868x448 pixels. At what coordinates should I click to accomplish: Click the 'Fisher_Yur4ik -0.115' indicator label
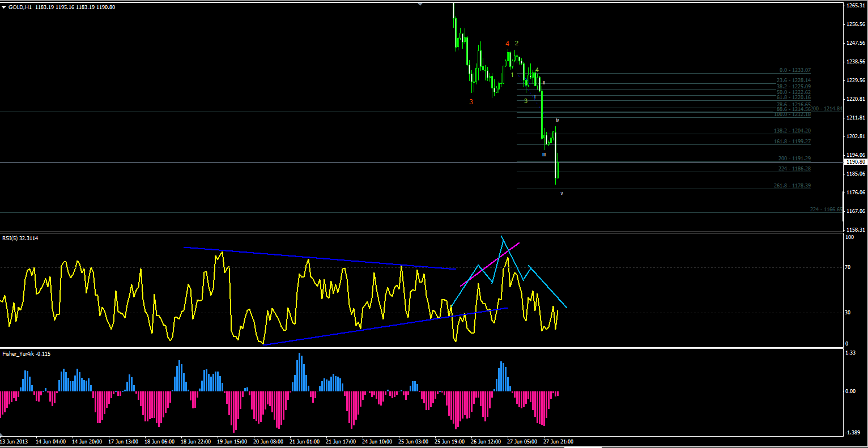coord(27,354)
